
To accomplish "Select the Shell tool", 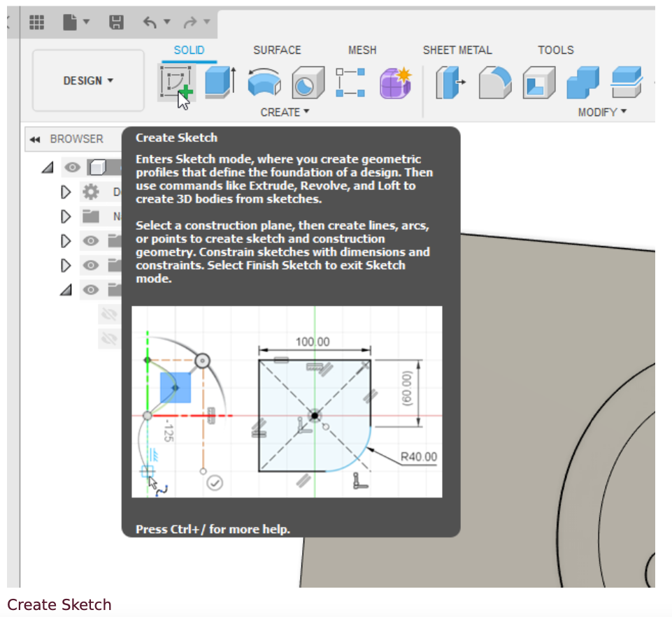I will coord(538,82).
